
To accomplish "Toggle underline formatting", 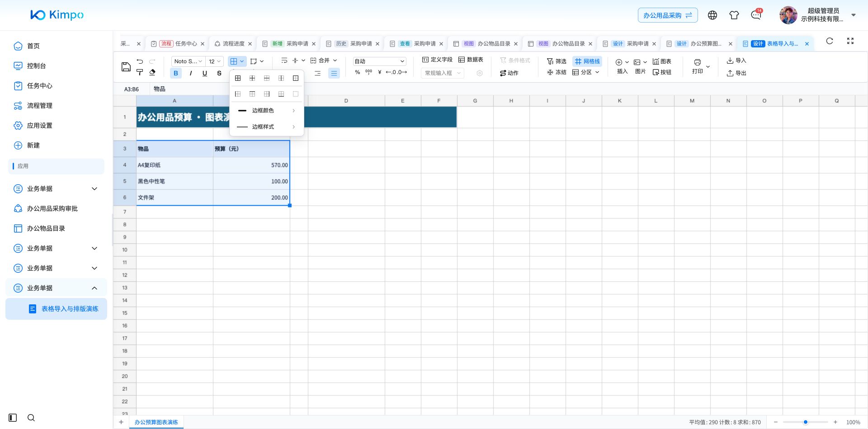I will tap(205, 73).
